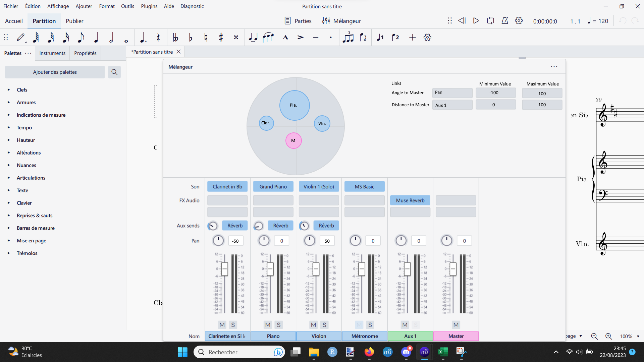Open the Réverb aux send on the Piano channel
The image size is (644, 362).
(280, 225)
